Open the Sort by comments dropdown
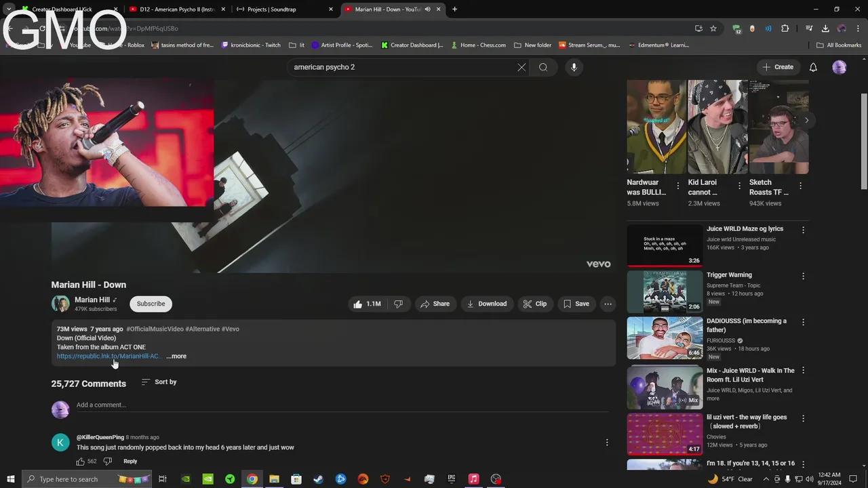868x488 pixels. (159, 382)
